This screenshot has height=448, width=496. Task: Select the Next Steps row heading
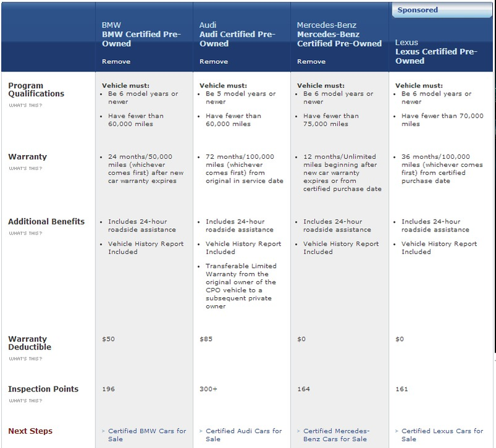click(30, 431)
